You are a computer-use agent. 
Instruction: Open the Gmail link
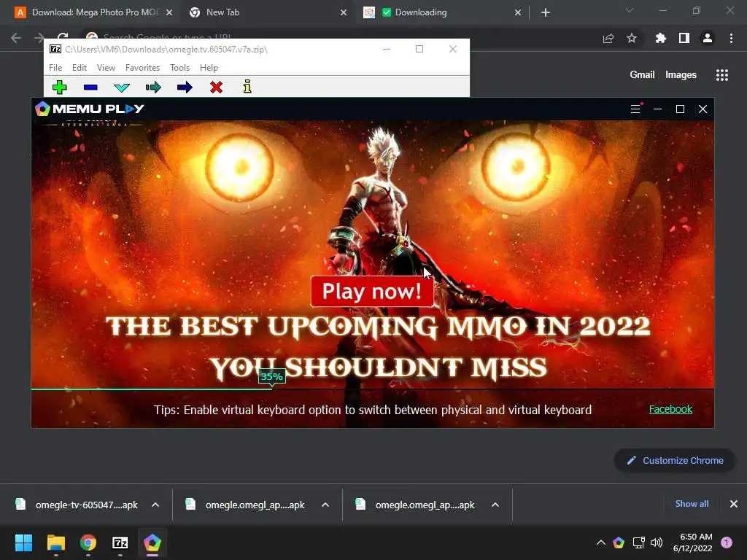642,75
